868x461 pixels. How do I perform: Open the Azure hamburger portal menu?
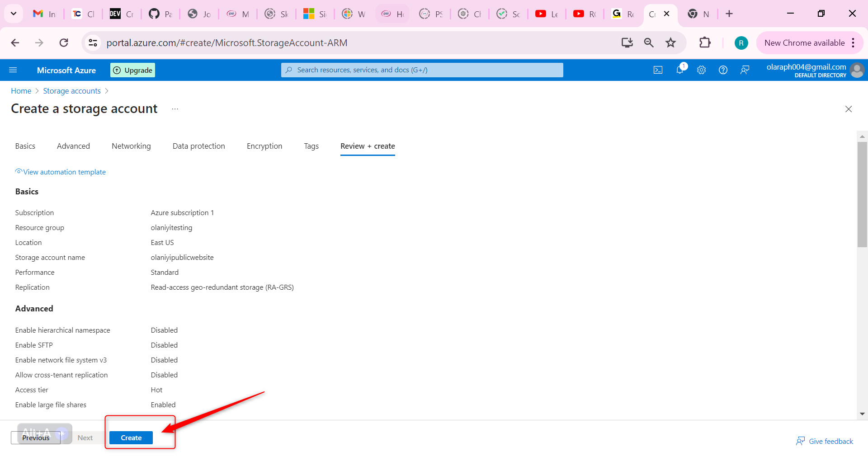point(13,70)
